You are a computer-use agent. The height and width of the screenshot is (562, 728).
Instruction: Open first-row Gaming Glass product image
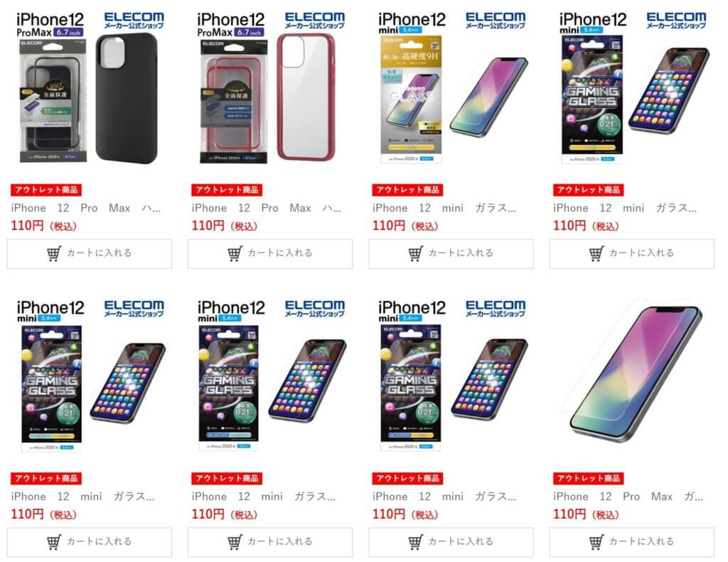tap(632, 88)
